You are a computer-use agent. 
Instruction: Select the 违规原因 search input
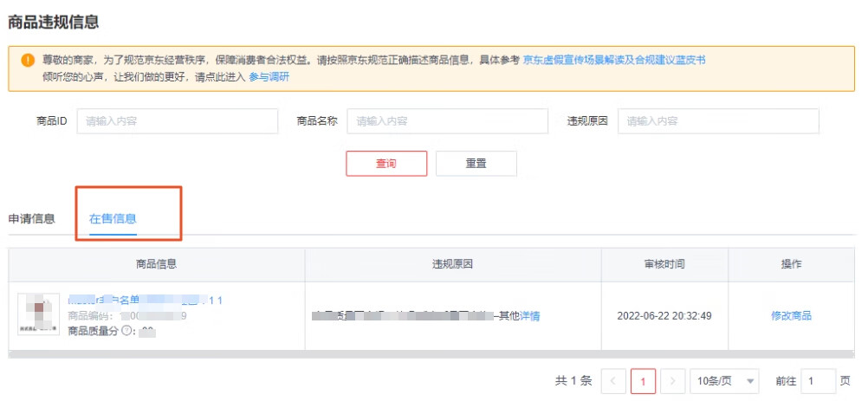click(x=717, y=121)
